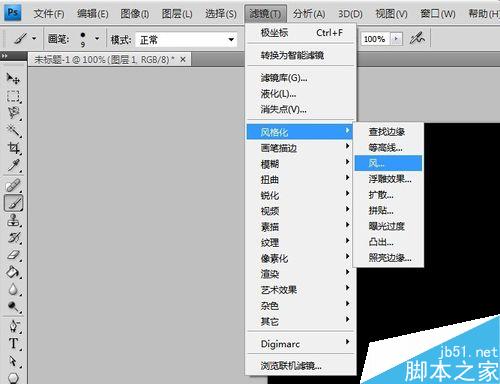Select the Blur tool
This screenshot has width=500, height=384.
tap(13, 289)
